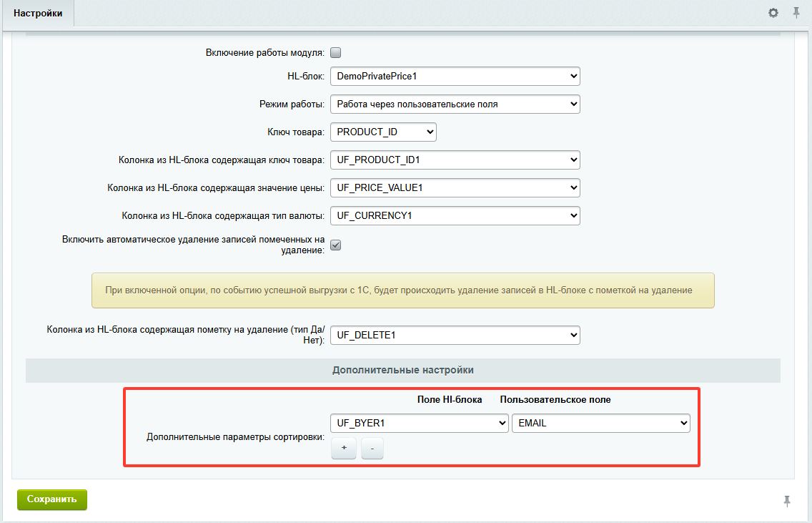Select the UF_PRODUCT_ID1 column dropdown
This screenshot has height=523, width=812.
point(455,160)
